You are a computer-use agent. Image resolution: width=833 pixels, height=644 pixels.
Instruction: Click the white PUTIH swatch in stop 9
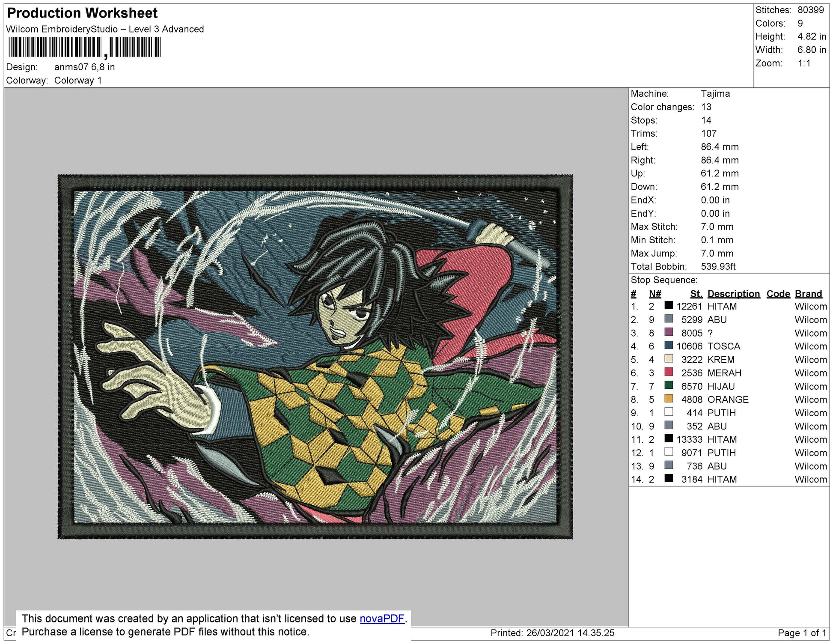669,412
